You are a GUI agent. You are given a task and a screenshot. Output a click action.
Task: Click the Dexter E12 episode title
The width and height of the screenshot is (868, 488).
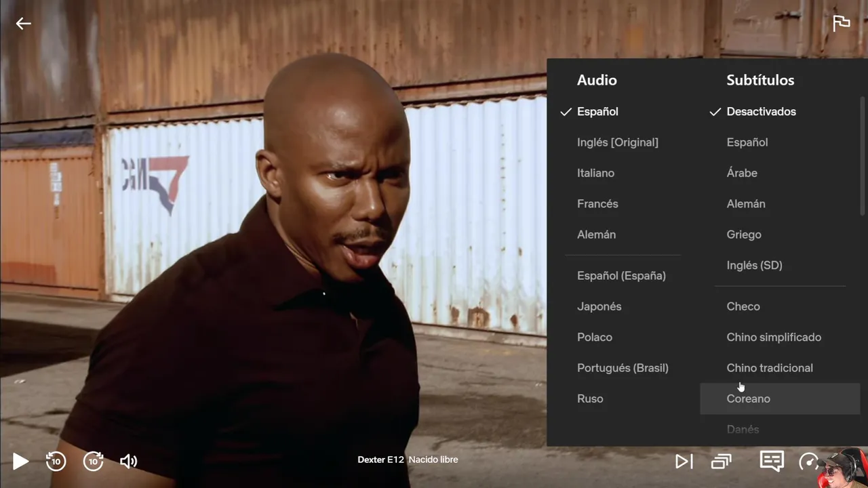click(x=408, y=460)
